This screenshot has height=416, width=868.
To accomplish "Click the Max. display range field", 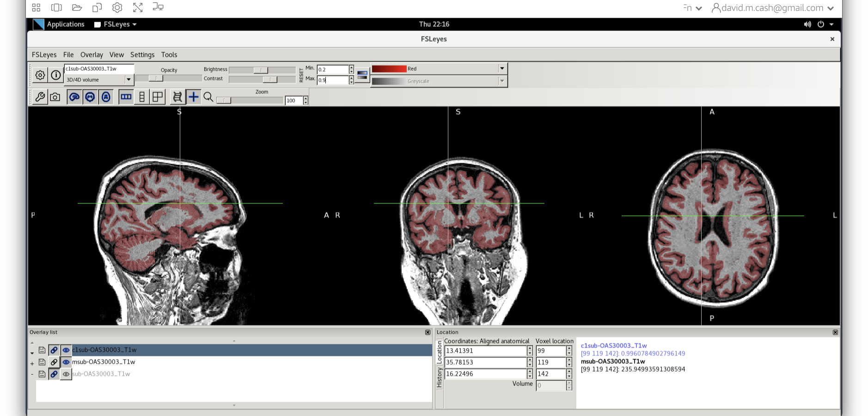I will [332, 80].
